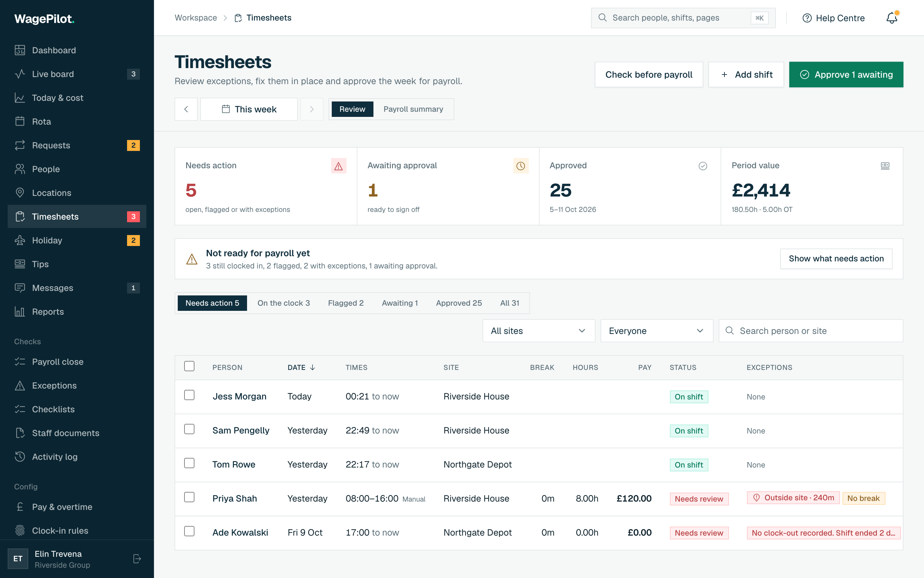Open Clock-in rules under Config
This screenshot has height=578, width=924.
77,530
